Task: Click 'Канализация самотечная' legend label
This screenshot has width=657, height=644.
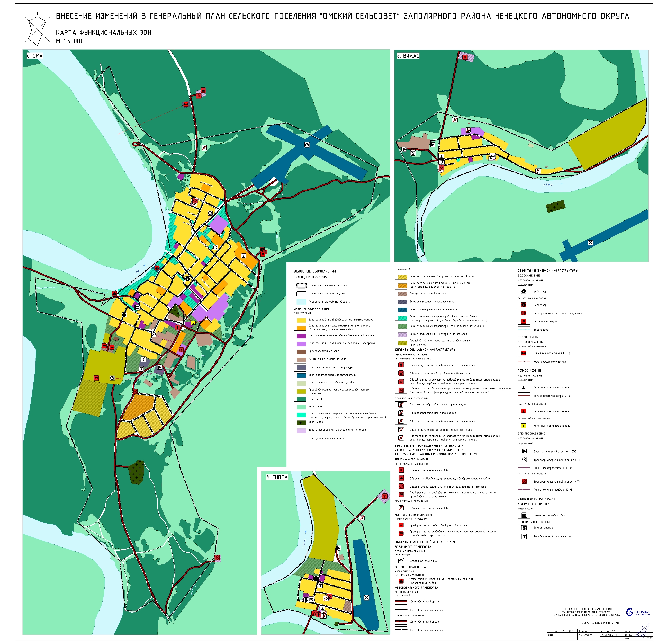Action: tap(550, 361)
